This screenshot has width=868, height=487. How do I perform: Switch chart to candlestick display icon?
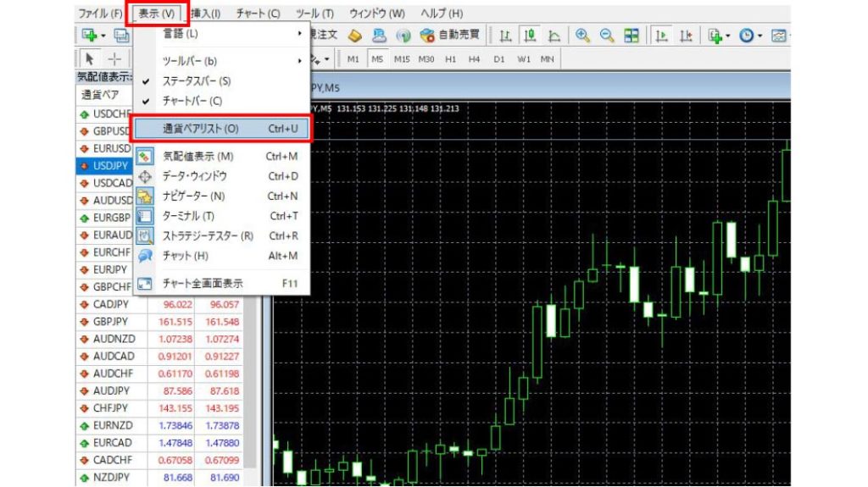(530, 36)
